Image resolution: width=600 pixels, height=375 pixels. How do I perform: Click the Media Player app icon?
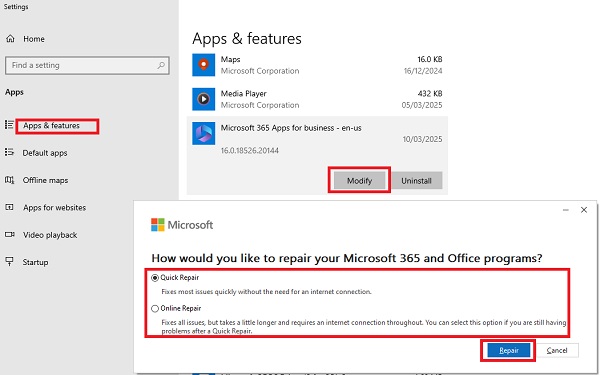pyautogui.click(x=204, y=99)
